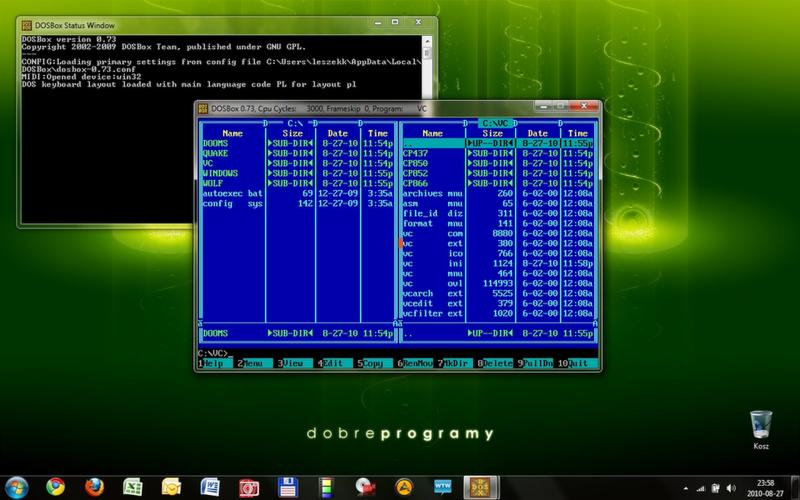Open the 9 PullDn menu option
The image size is (800, 500).
tap(535, 363)
